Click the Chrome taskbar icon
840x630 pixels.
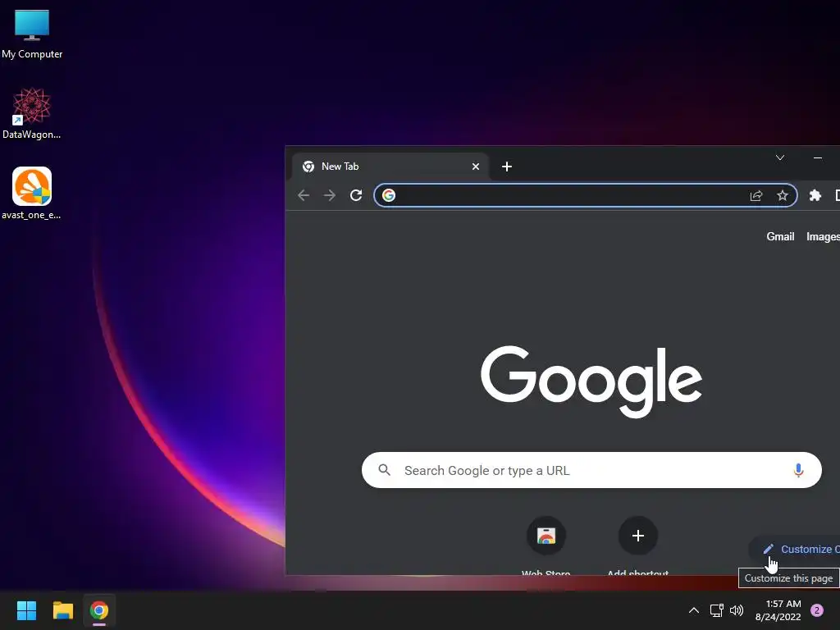pyautogui.click(x=99, y=610)
